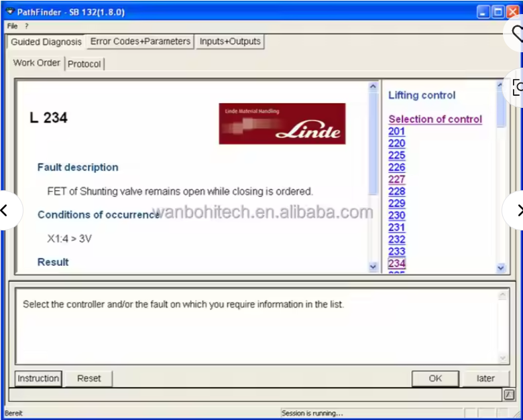Click the 'Conditions of occurrence' heading
The image size is (523, 420).
click(99, 214)
